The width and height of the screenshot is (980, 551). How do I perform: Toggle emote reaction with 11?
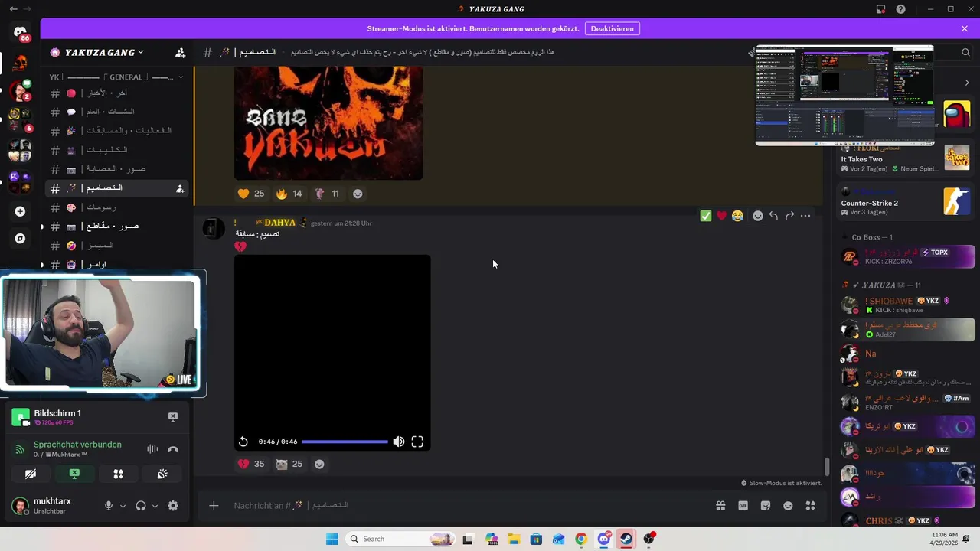[x=327, y=194]
